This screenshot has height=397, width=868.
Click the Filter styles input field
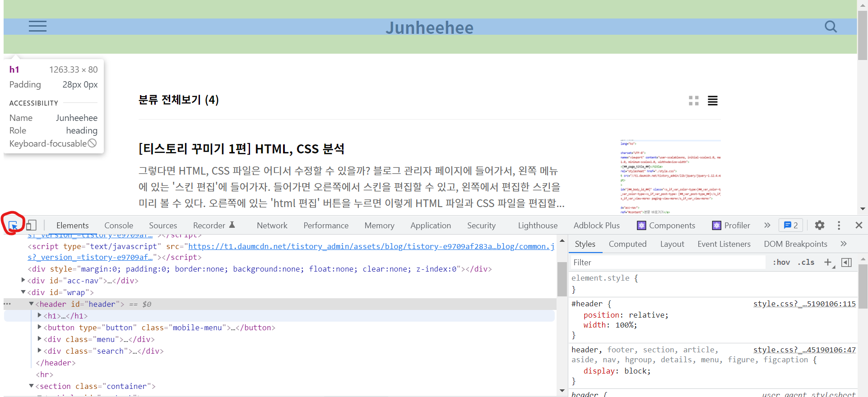click(x=668, y=263)
